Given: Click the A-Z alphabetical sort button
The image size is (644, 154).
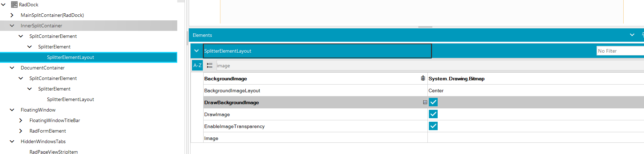Looking at the screenshot, I should [197, 66].
